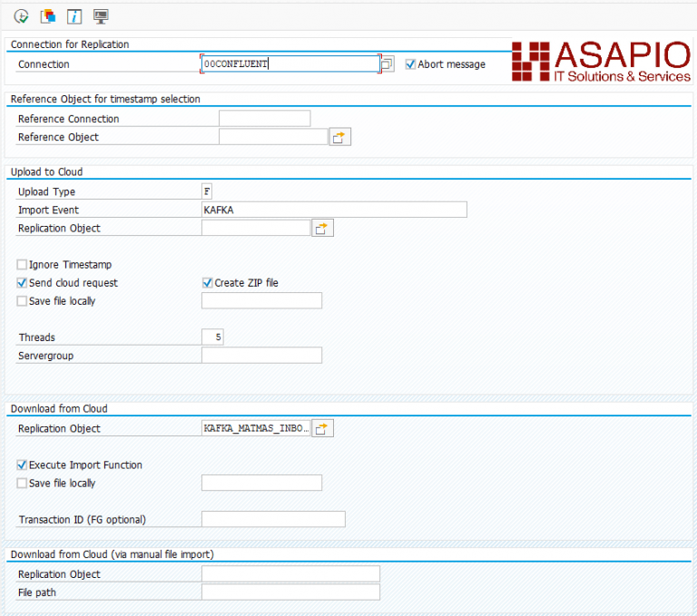Click multiple selection icon for Reference Object
Image resolution: width=697 pixels, height=616 pixels.
pos(339,137)
